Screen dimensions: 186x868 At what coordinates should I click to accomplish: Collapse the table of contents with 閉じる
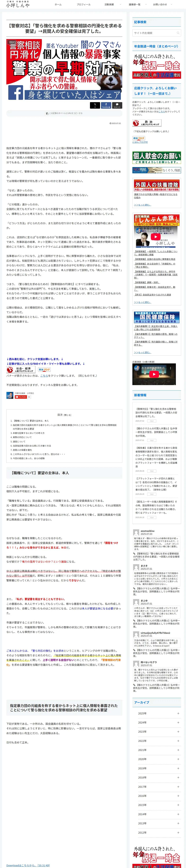tap(68, 415)
